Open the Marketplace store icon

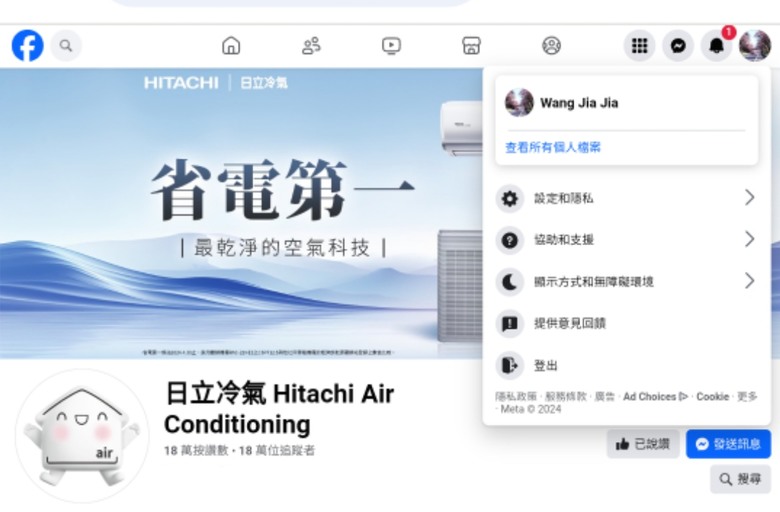[472, 46]
